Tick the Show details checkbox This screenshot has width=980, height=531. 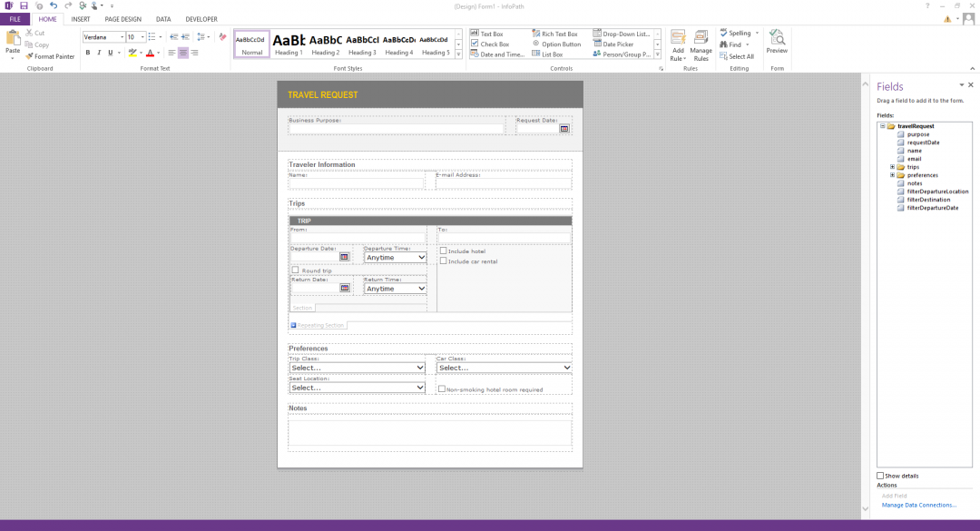(880, 476)
